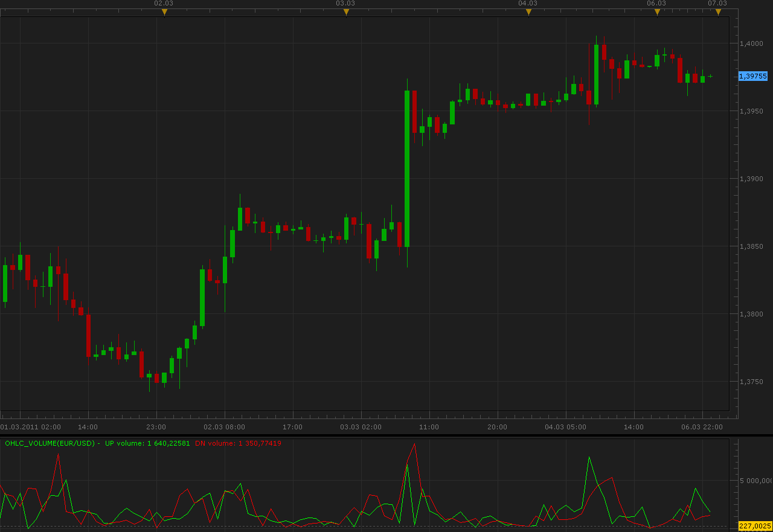Click the 1,3850 price axis label
The width and height of the screenshot is (773, 532).
click(x=752, y=246)
